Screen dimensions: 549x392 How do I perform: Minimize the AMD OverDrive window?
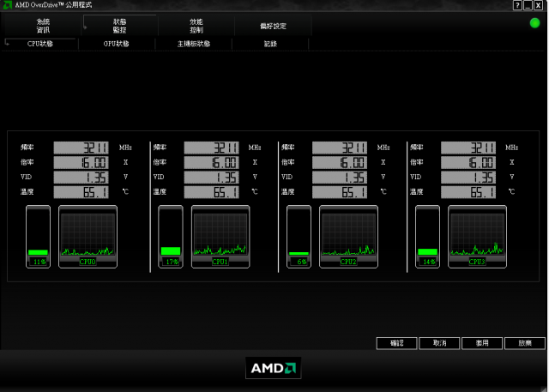click(x=528, y=5)
